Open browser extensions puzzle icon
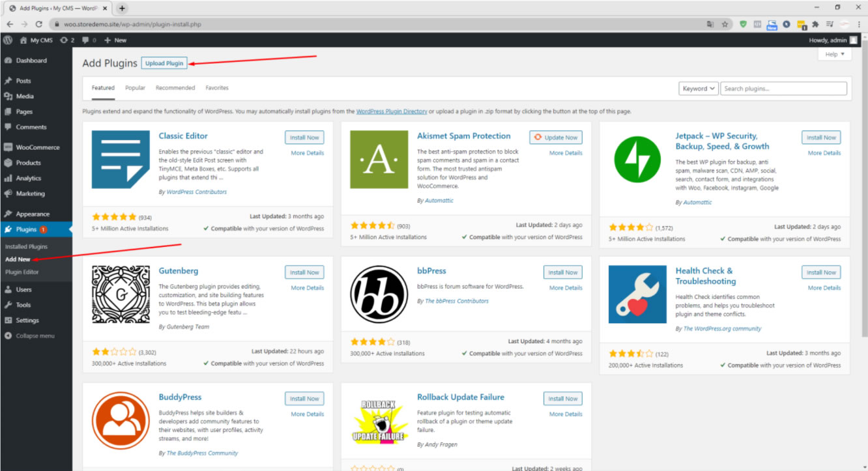868x471 pixels. pyautogui.click(x=815, y=24)
